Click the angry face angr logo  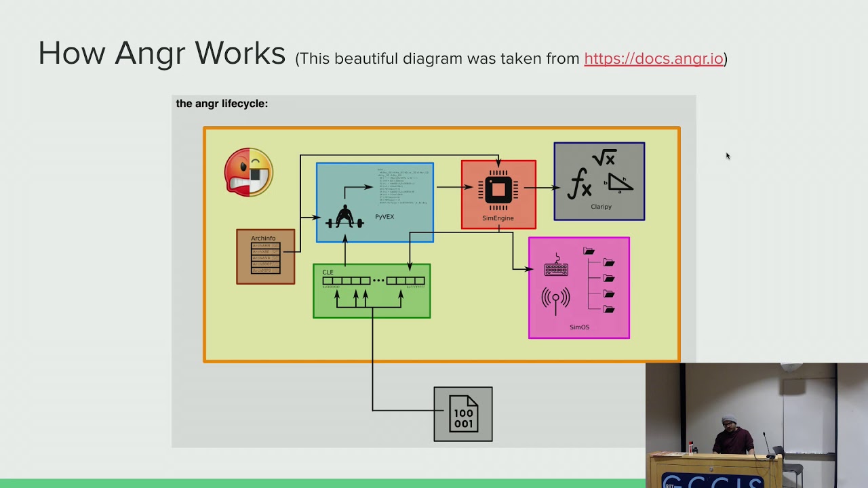[x=249, y=172]
